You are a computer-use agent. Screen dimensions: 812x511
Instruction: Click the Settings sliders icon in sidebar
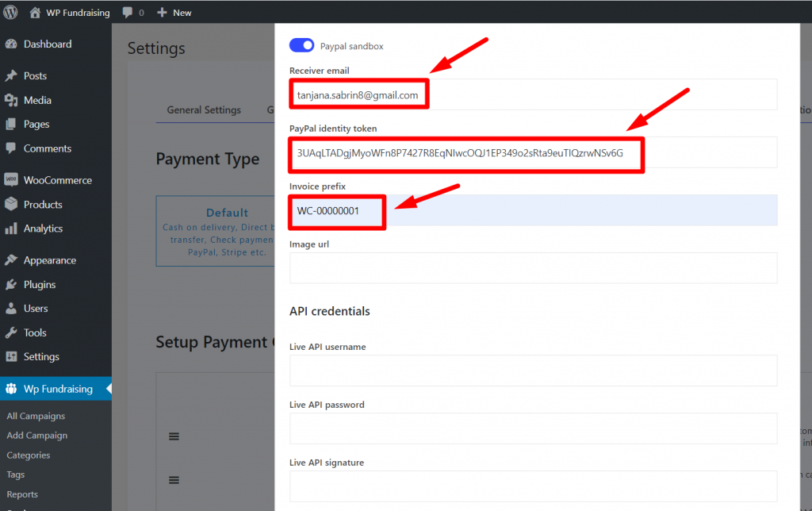(x=11, y=356)
